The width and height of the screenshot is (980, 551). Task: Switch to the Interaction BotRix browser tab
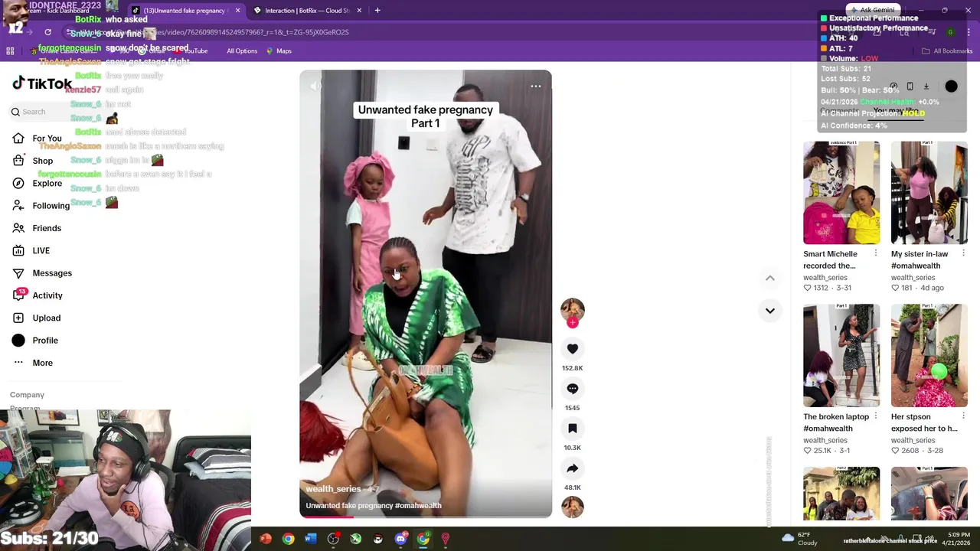coord(307,11)
